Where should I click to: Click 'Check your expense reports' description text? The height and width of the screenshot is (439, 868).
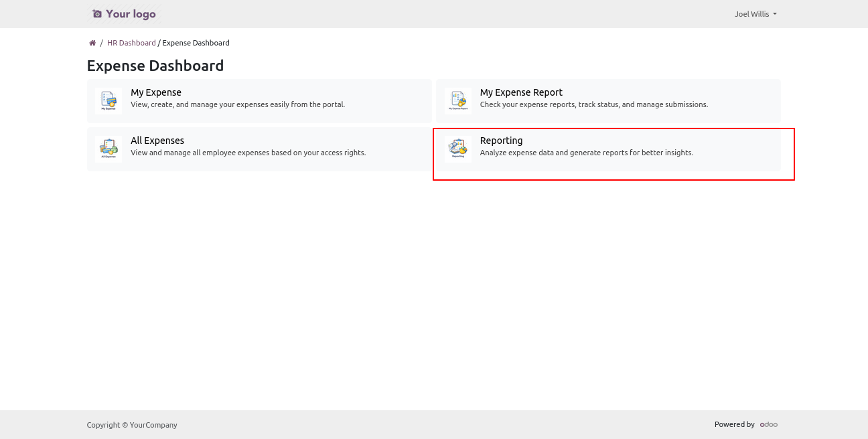(x=593, y=104)
